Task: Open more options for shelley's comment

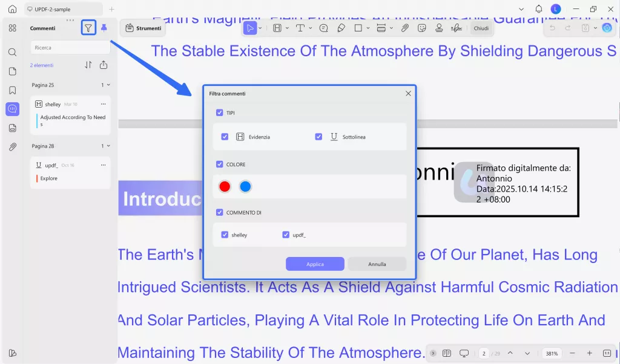Action: [x=103, y=104]
